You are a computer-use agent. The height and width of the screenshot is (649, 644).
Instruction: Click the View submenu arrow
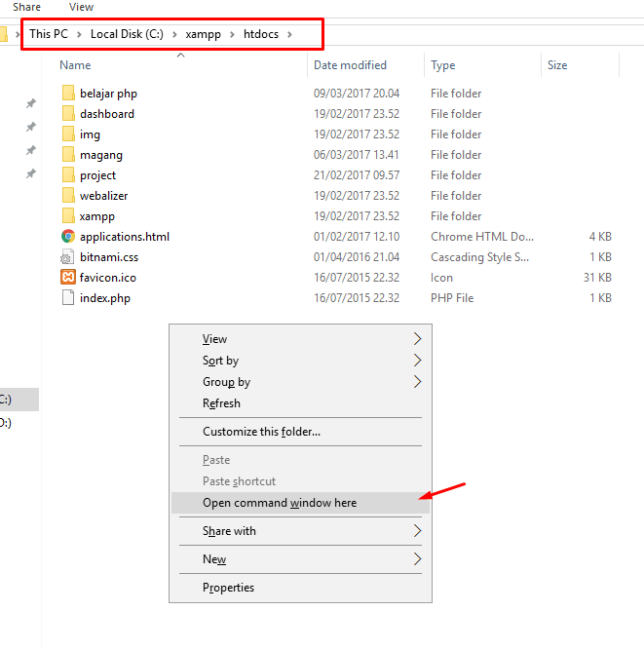(418, 339)
